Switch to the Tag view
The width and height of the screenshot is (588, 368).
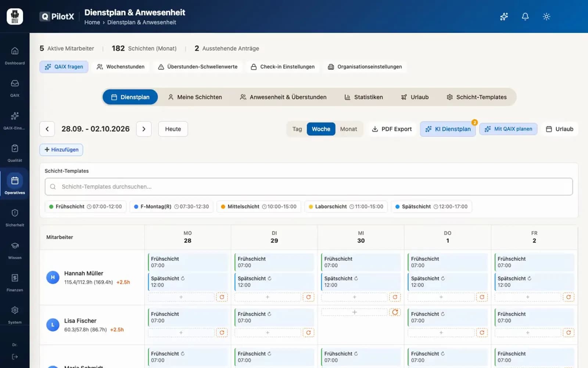click(x=297, y=129)
